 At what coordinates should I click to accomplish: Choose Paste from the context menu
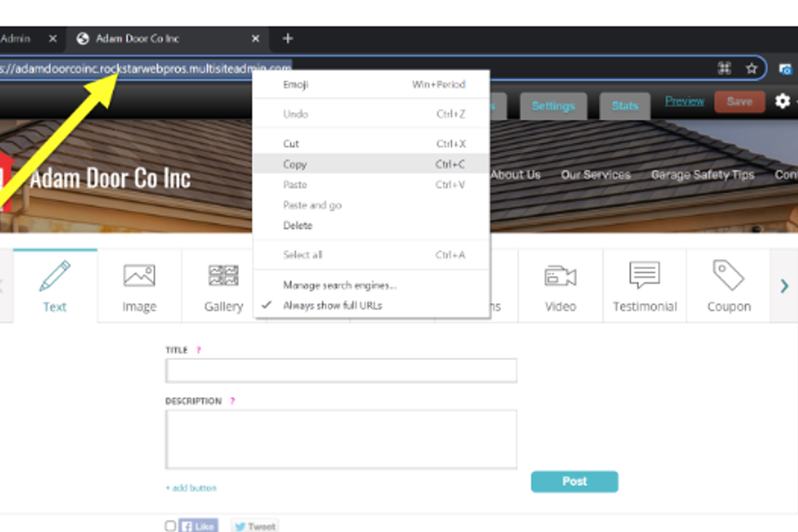372,185
